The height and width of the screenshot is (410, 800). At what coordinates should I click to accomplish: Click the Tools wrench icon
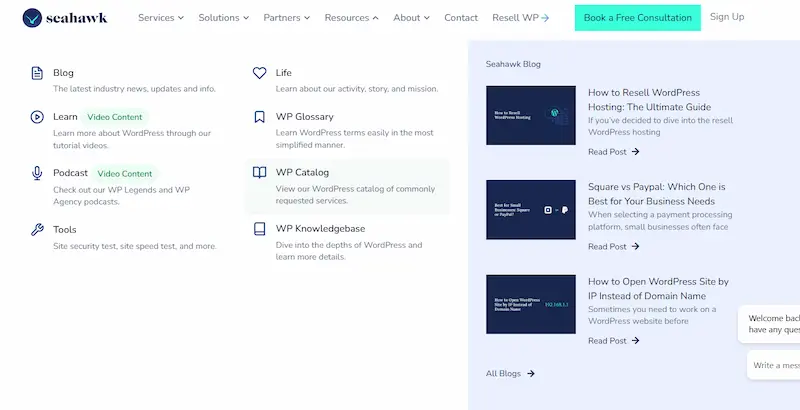pyautogui.click(x=37, y=229)
